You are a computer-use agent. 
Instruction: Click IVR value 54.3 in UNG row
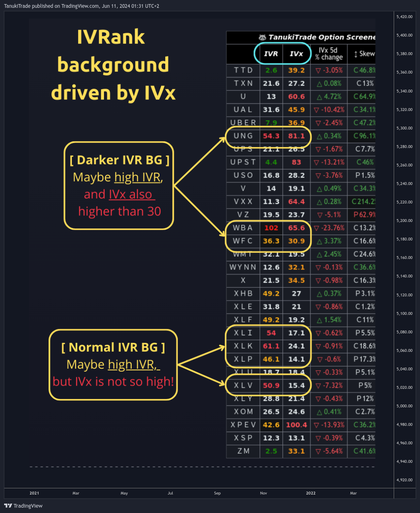pyautogui.click(x=271, y=136)
